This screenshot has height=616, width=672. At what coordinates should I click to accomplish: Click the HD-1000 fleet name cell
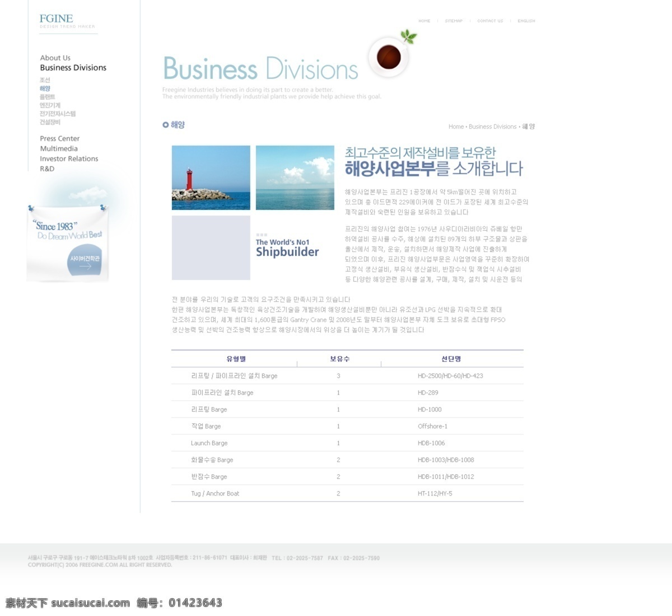point(430,409)
